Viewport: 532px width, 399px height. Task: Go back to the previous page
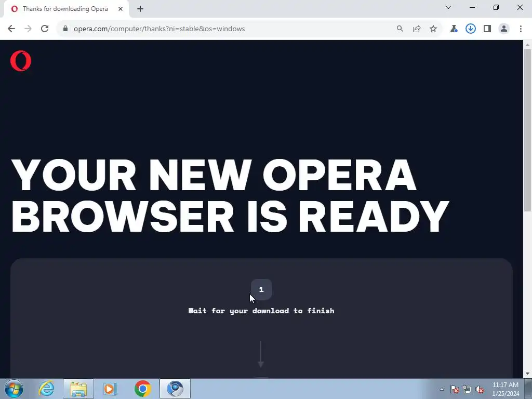tap(11, 29)
